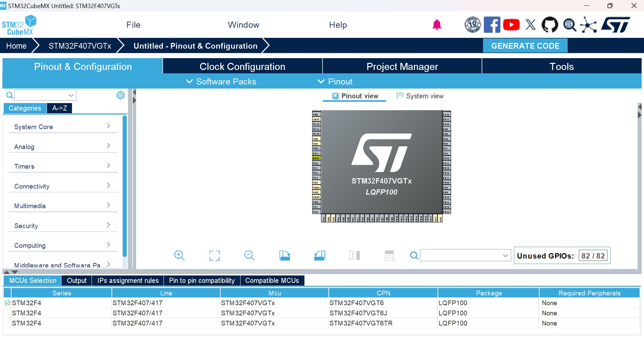This screenshot has height=339, width=644.
Task: Expand the Multimedia category
Action: click(x=63, y=205)
